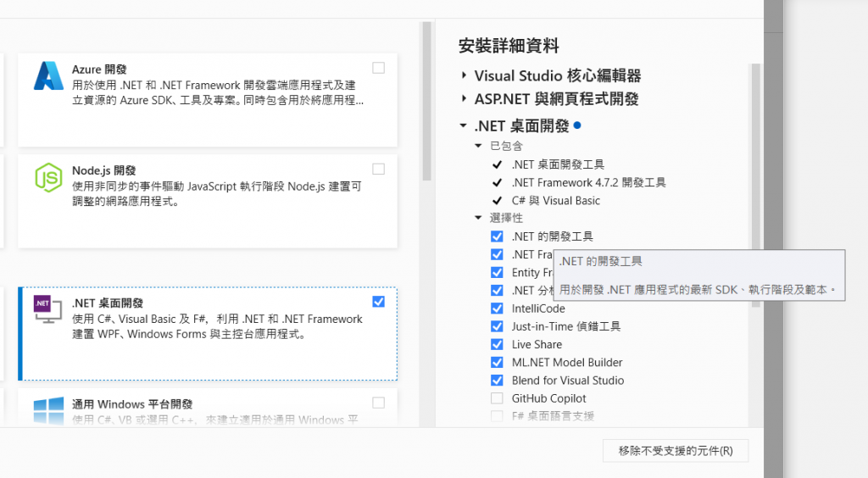Click the Node.js development logo icon

point(48,177)
